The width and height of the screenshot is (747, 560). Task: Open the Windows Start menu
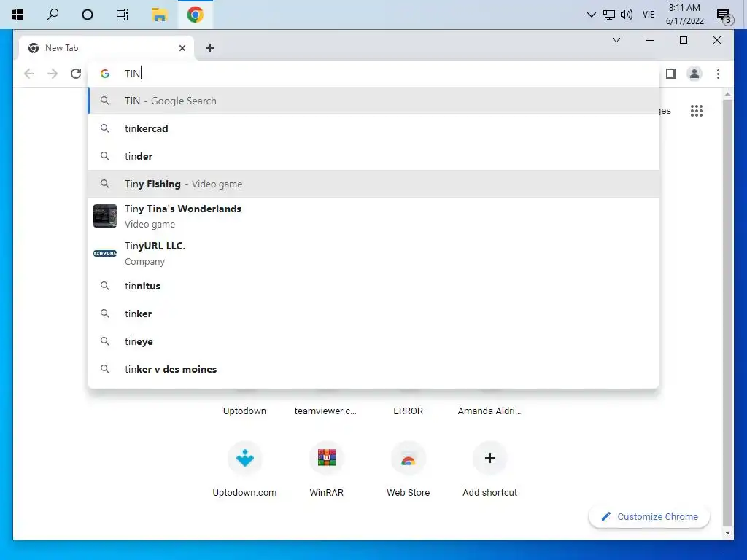pos(18,15)
